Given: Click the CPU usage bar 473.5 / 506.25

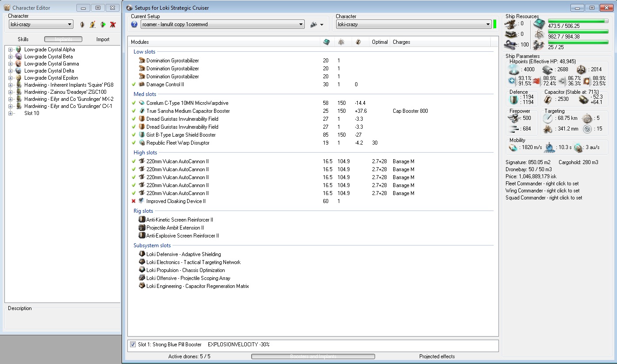Looking at the screenshot, I should point(579,21).
